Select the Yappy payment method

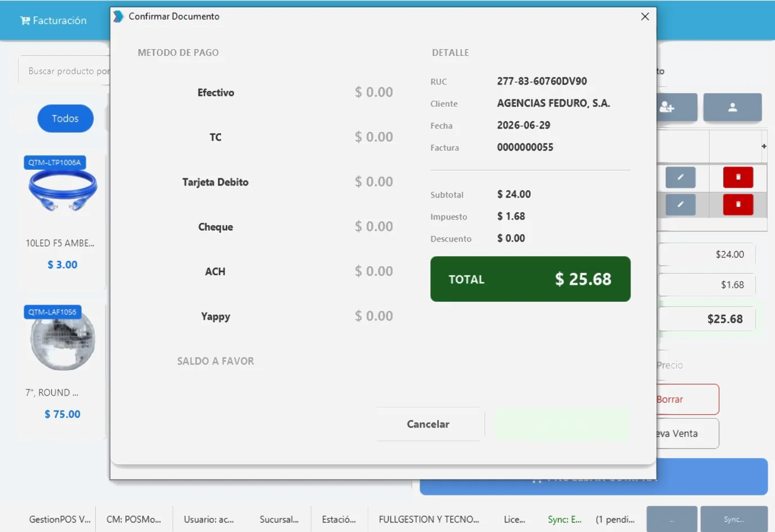215,316
